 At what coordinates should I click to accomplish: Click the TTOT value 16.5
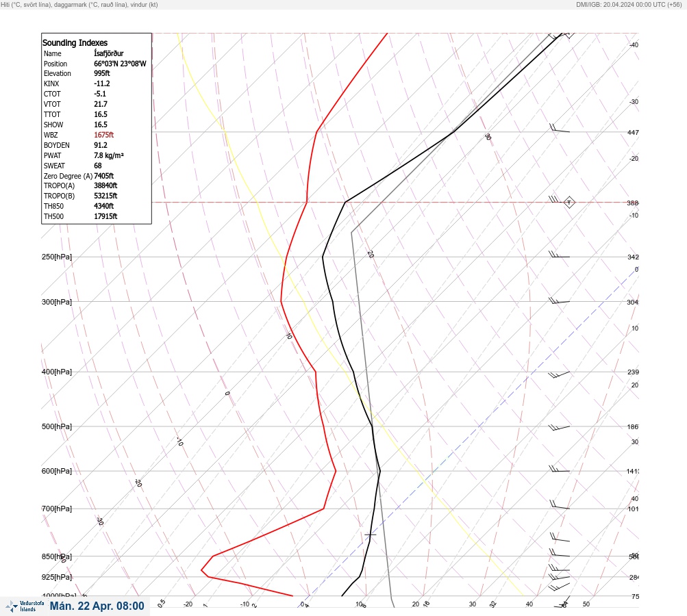[x=100, y=114]
